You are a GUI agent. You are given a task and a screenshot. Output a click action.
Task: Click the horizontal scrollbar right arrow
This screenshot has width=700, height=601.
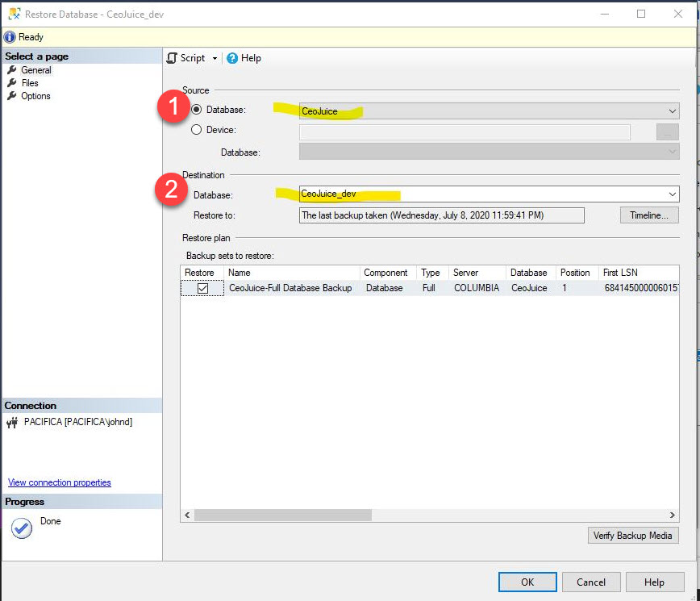point(673,515)
